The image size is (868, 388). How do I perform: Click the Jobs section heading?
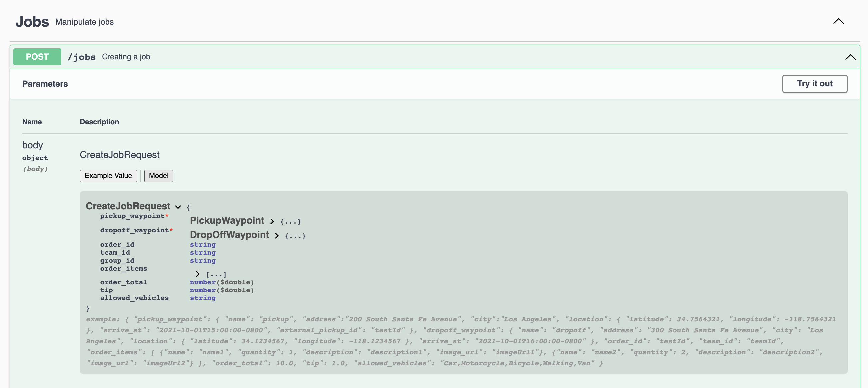(x=32, y=22)
